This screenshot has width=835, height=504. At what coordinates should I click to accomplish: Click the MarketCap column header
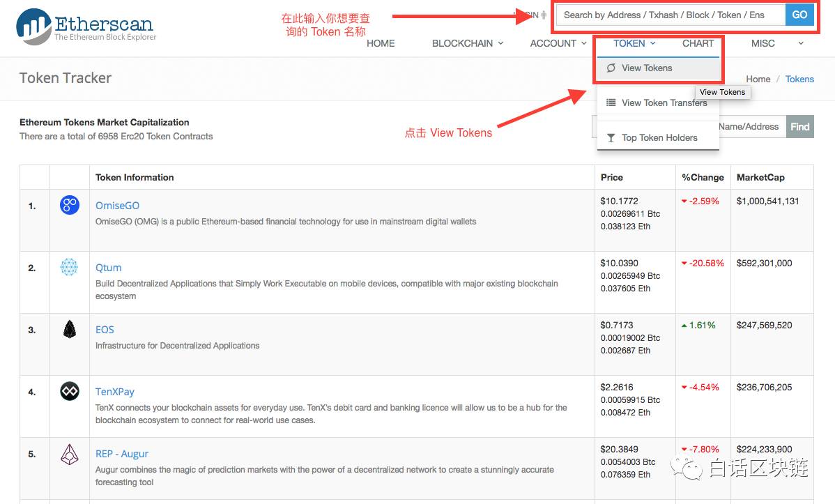(x=760, y=178)
